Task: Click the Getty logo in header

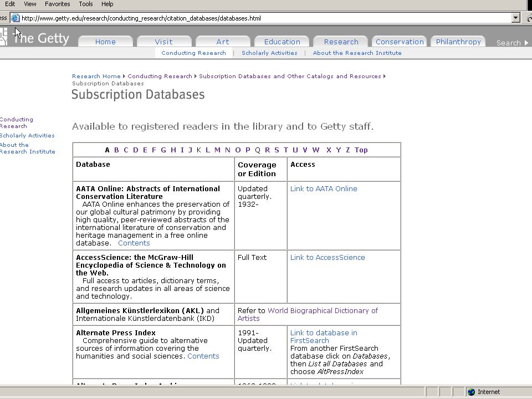Action: [x=35, y=37]
